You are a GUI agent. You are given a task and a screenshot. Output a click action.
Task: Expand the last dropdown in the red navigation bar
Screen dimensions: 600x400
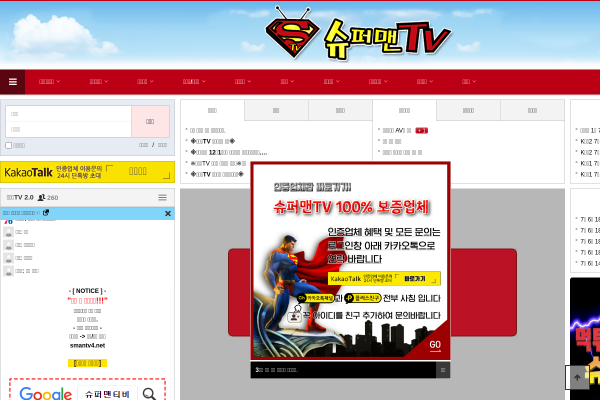tap(469, 82)
